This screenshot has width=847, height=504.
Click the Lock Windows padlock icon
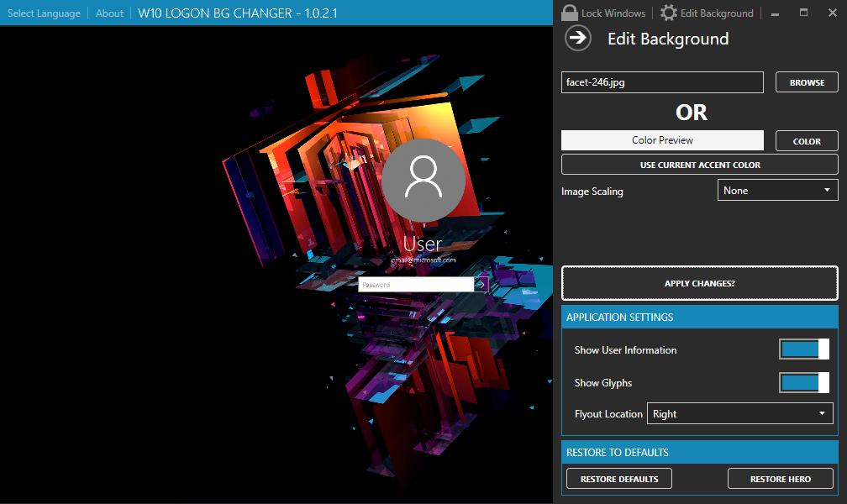point(570,13)
